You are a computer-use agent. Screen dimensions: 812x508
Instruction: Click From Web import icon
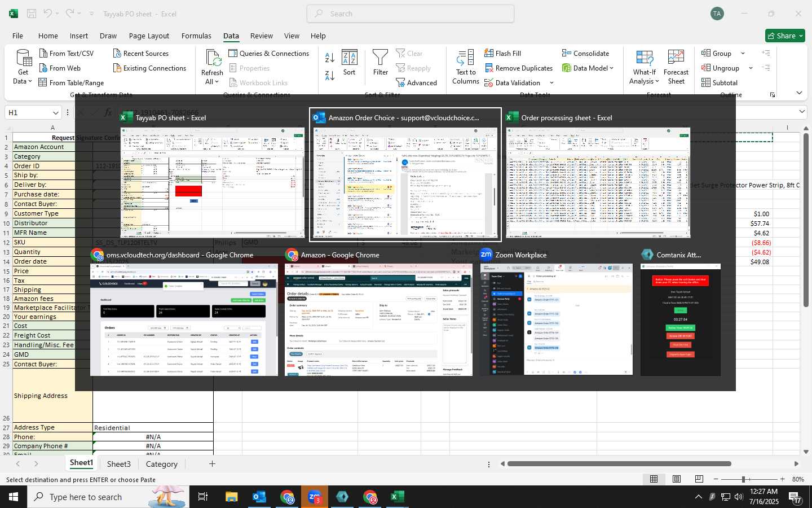(43, 68)
